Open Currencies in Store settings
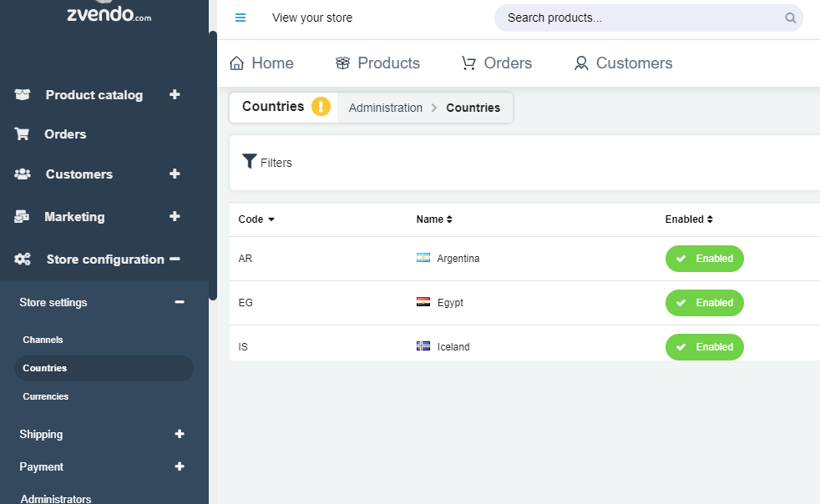 tap(45, 396)
